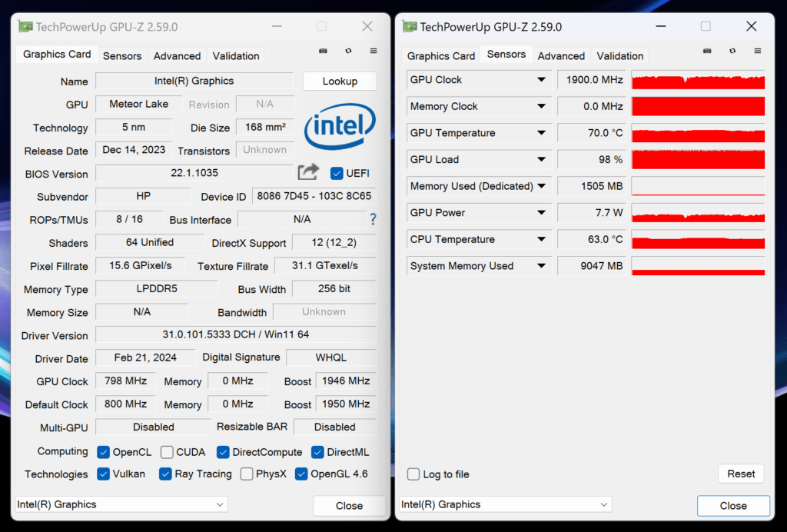
Task: Click the Intel logo image
Action: pyautogui.click(x=340, y=125)
